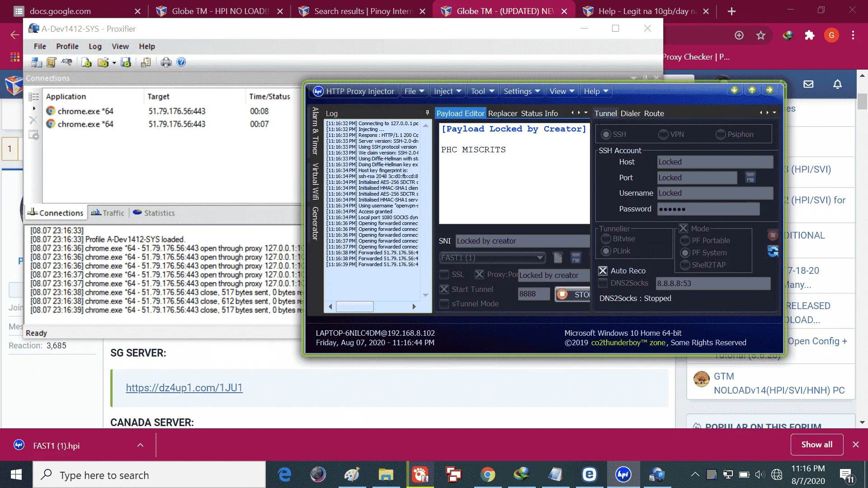Switch to the Replacer tab

[503, 113]
